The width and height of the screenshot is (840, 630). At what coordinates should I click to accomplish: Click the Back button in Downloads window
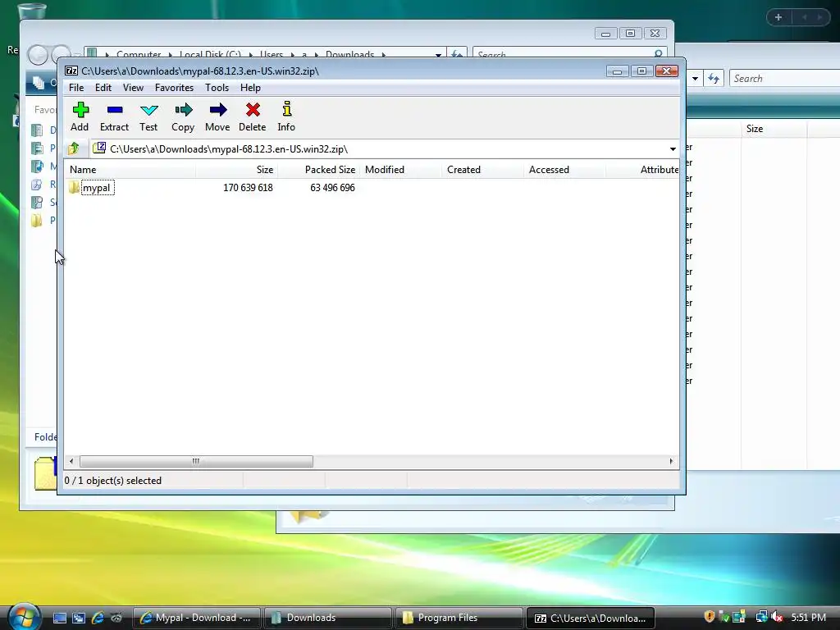(x=38, y=55)
